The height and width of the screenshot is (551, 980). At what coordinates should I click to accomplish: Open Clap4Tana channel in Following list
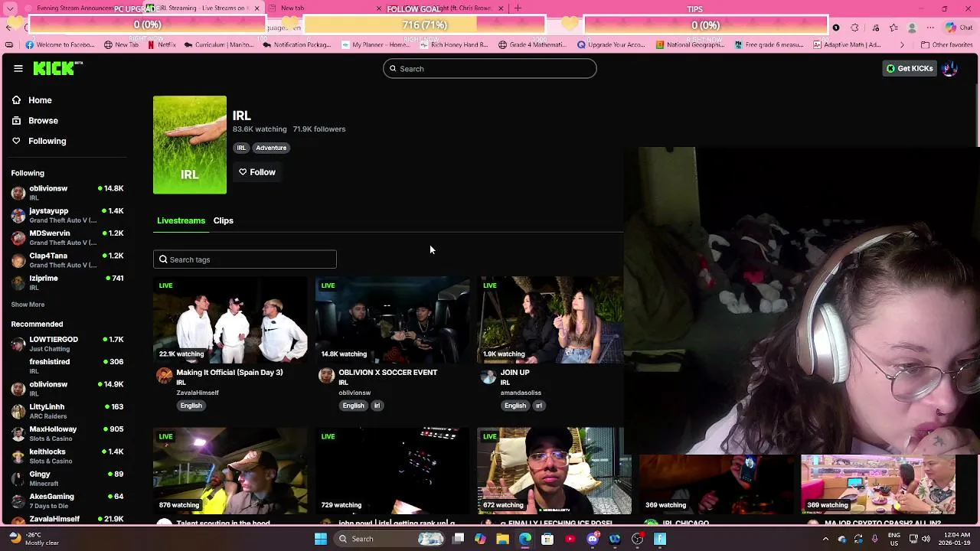67,259
